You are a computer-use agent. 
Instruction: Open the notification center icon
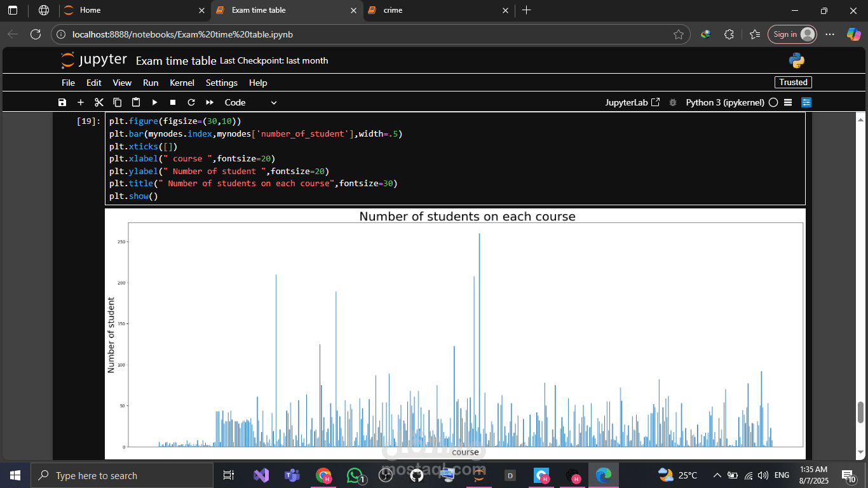click(x=848, y=475)
